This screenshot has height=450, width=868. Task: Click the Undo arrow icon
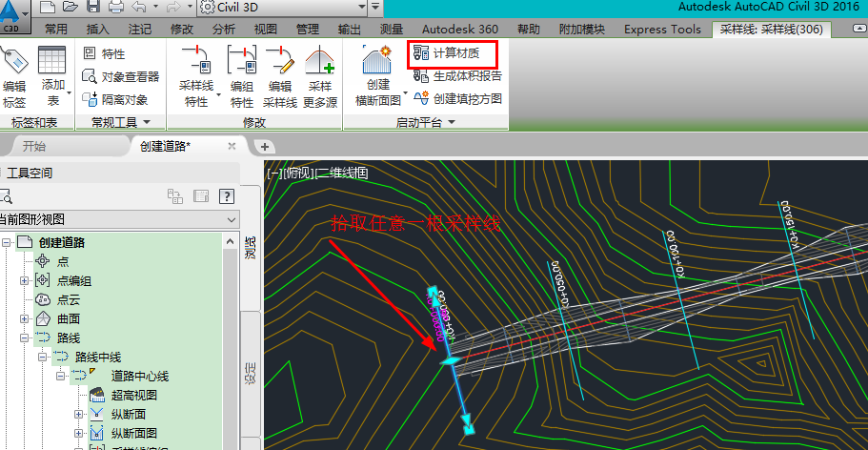[140, 8]
